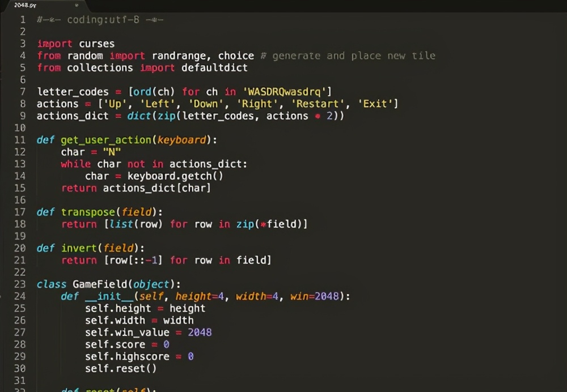
Task: Click 'row[::-1]' slice expression
Action: (x=136, y=260)
